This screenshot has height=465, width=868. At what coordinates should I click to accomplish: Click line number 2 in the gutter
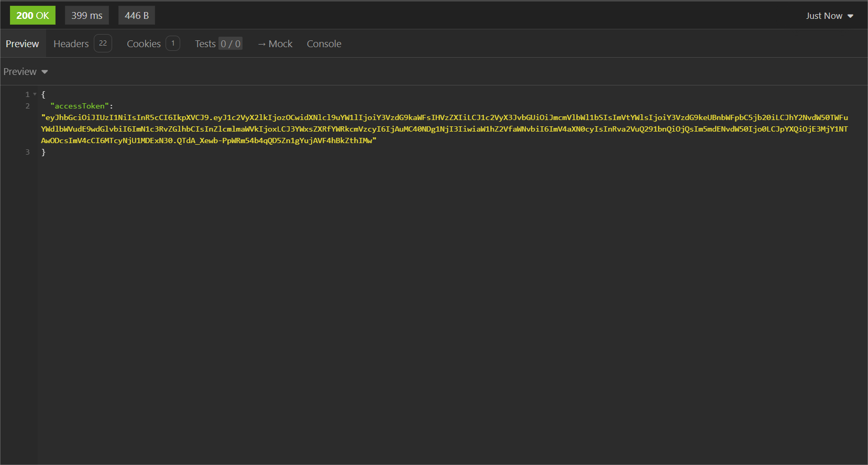[28, 106]
